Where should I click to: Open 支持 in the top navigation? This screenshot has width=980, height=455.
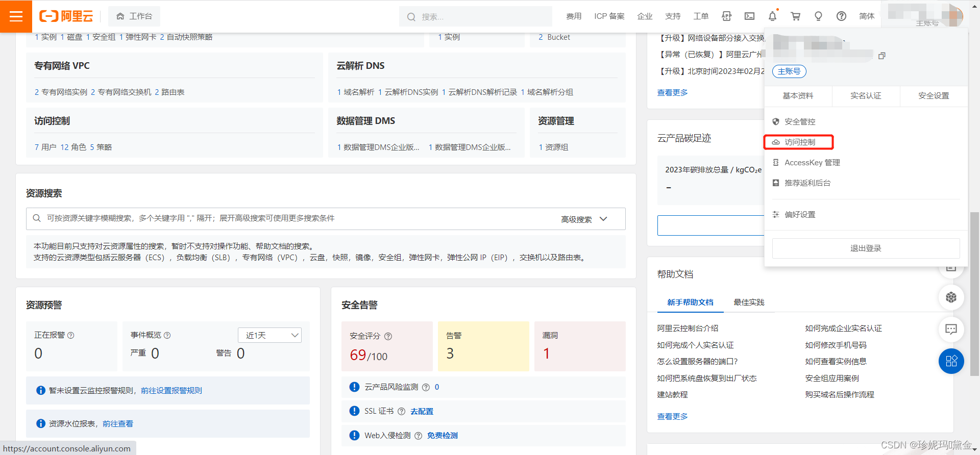point(673,16)
